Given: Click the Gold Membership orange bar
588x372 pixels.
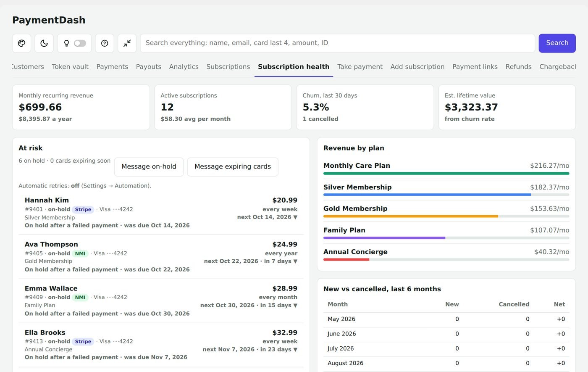Looking at the screenshot, I should 411,216.
